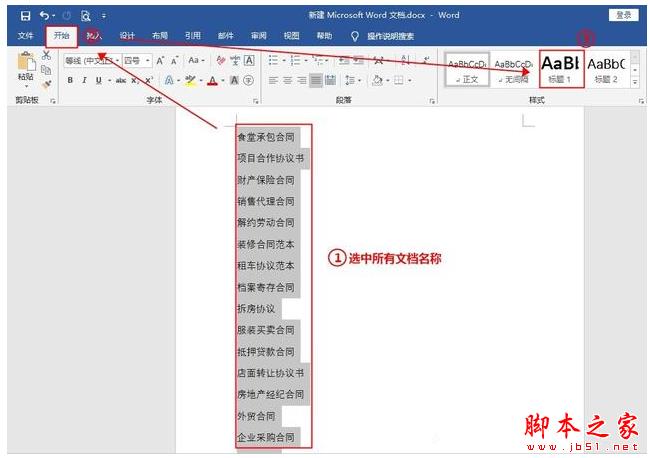The image size is (650, 458).
Task: Switch to the 引用 (References) tab
Action: click(193, 36)
